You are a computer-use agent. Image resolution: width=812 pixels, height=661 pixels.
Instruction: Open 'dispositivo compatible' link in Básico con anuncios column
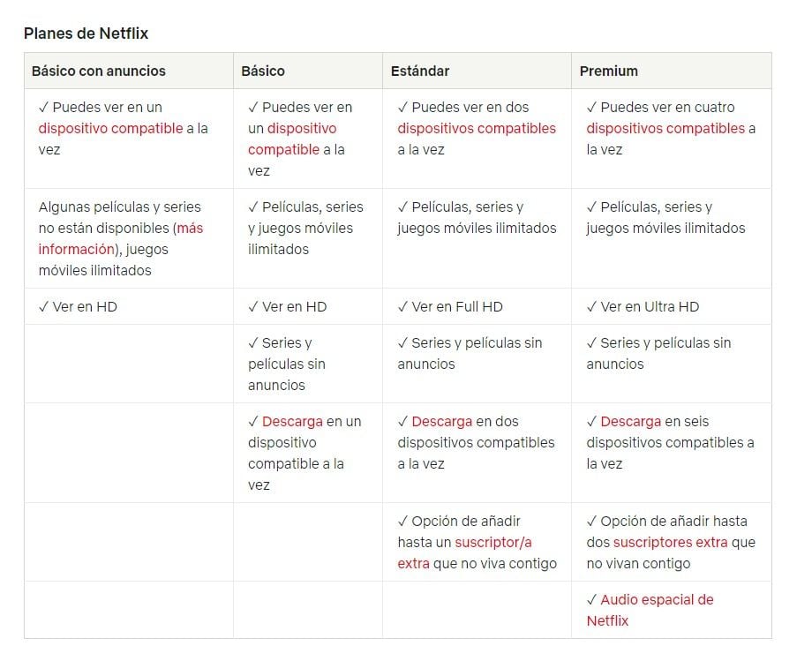(x=110, y=128)
